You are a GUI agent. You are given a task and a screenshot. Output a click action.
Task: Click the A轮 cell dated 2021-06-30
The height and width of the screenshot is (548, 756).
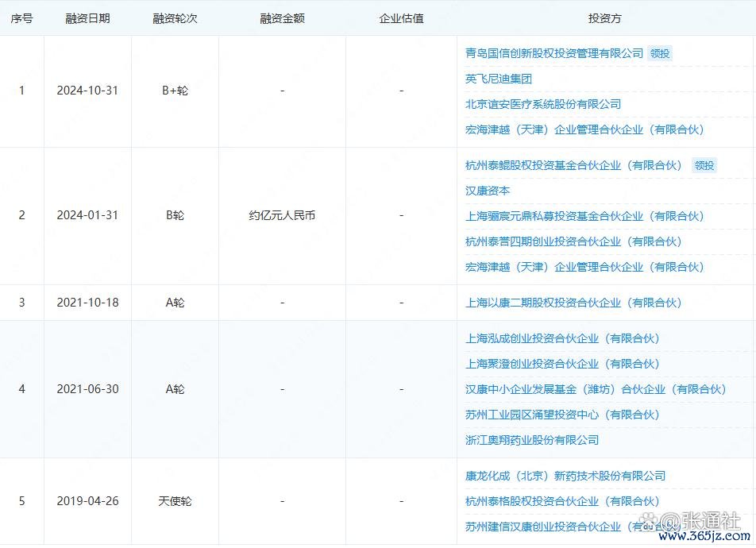(175, 389)
